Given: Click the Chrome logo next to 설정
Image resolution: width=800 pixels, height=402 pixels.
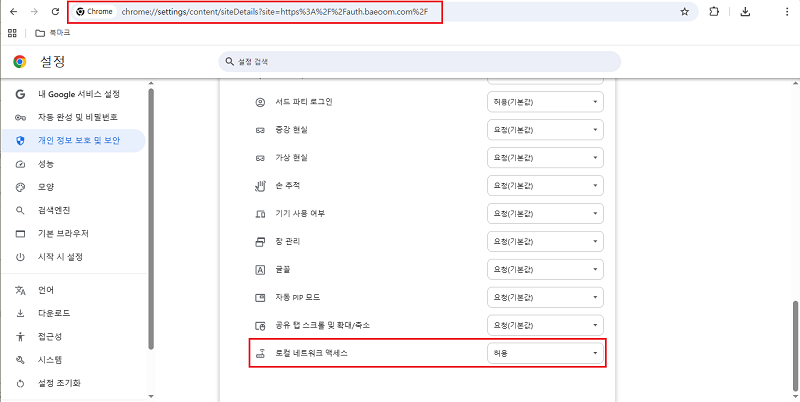Looking at the screenshot, I should click(x=20, y=62).
